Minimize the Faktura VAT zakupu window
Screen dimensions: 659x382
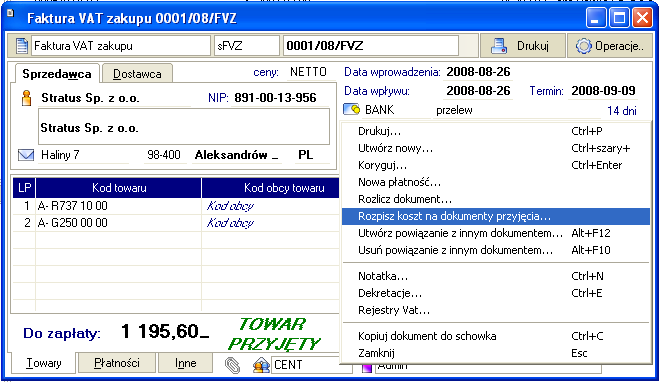click(x=596, y=18)
